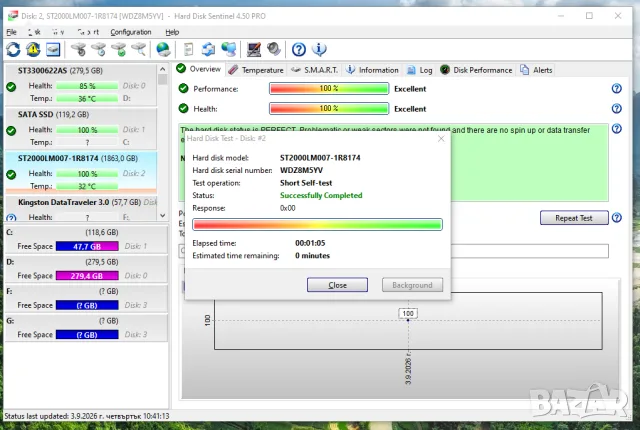Click help icon beside Health Excellent row
The image size is (640, 430).
(x=616, y=109)
